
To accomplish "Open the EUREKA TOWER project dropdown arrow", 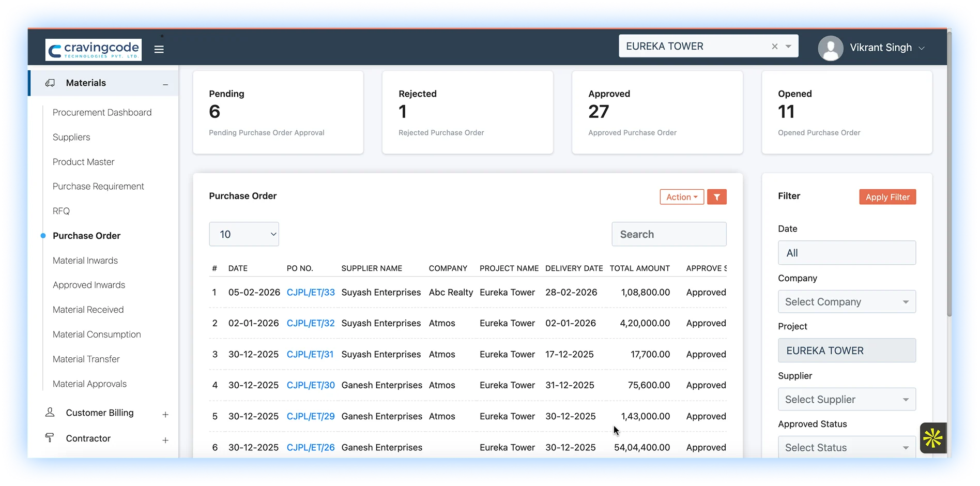I will [x=789, y=46].
